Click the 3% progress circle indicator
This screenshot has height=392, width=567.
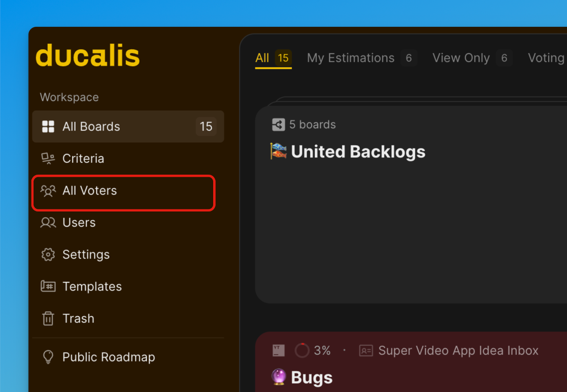(x=302, y=351)
